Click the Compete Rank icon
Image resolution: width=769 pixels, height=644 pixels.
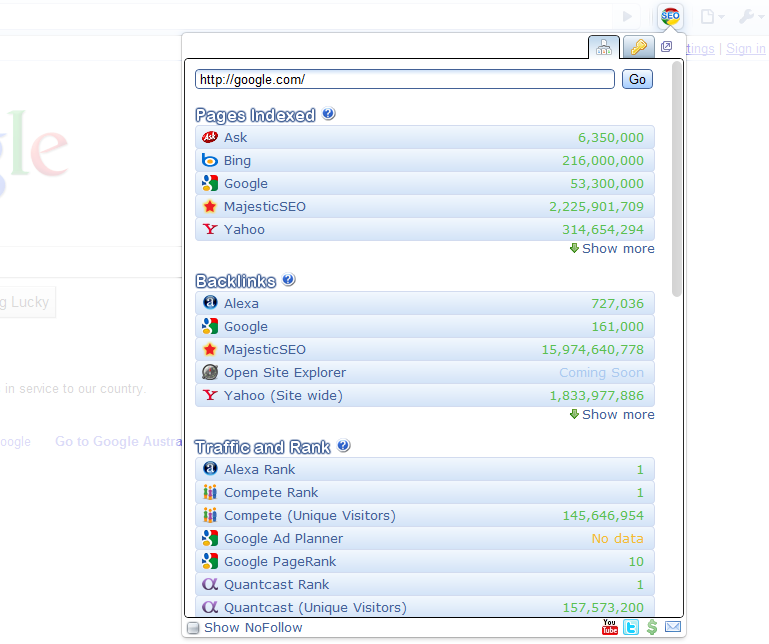(x=210, y=492)
